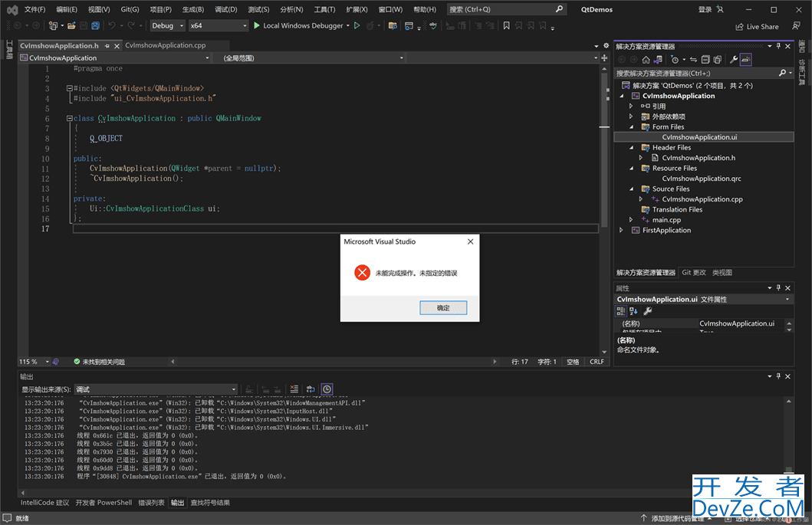The height and width of the screenshot is (525, 812).
Task: Collapse the CvImshowApplication project node
Action: click(622, 96)
